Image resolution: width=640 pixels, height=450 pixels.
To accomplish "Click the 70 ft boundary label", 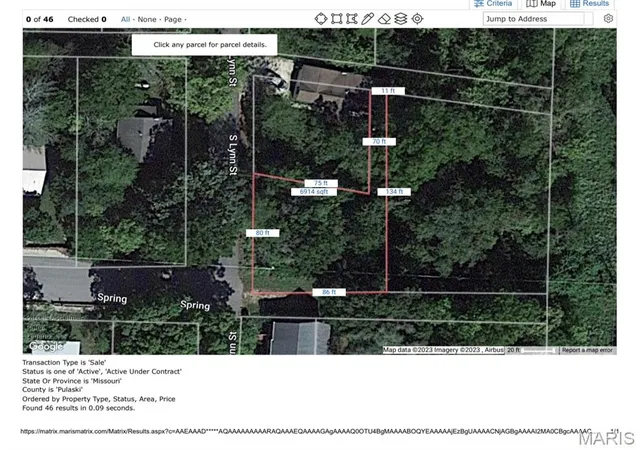I will pyautogui.click(x=379, y=141).
